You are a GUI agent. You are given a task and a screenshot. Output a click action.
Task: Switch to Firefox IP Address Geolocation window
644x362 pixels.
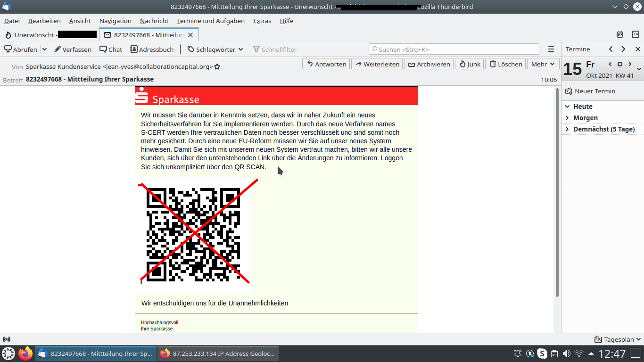pos(218,354)
